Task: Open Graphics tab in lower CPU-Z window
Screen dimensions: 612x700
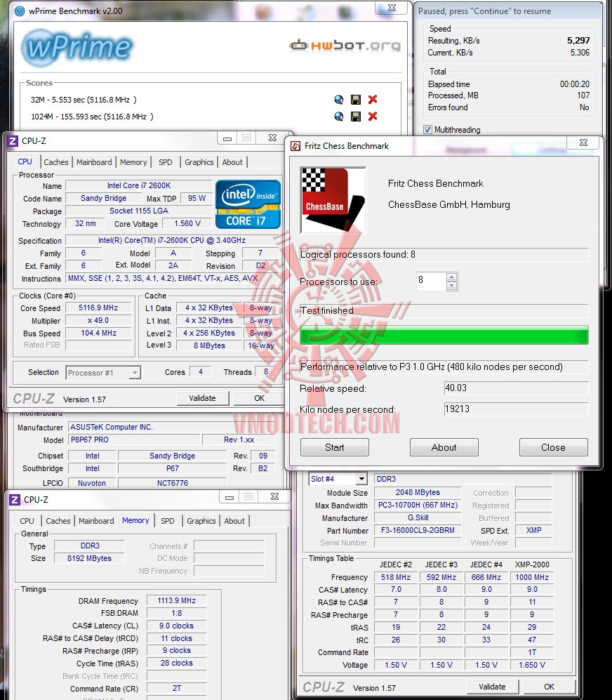Action: pyautogui.click(x=201, y=520)
